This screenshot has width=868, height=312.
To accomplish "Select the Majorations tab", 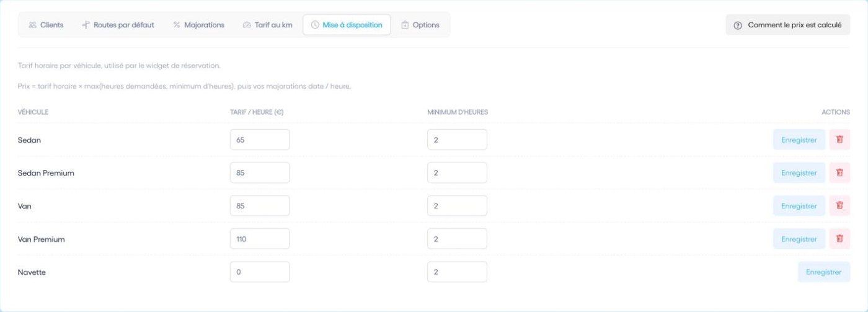I will coord(198,25).
